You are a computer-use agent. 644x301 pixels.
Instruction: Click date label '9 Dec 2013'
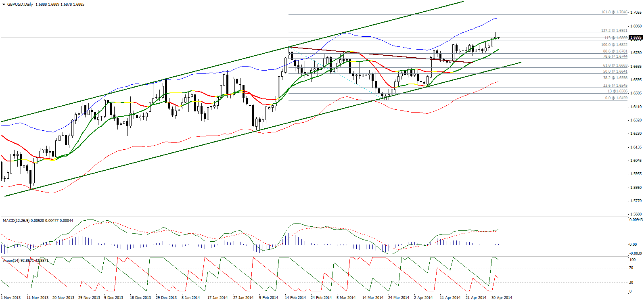(x=114, y=298)
